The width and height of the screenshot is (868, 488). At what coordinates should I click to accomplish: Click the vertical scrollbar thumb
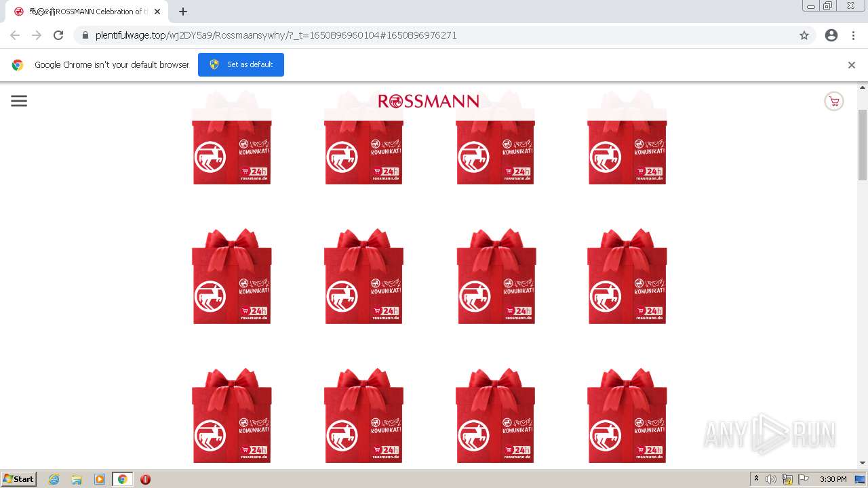point(863,144)
